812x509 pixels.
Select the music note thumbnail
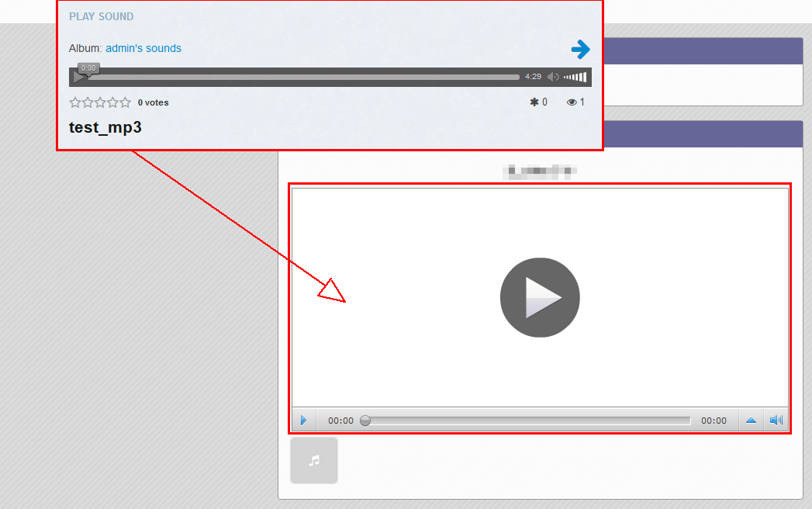pyautogui.click(x=314, y=460)
